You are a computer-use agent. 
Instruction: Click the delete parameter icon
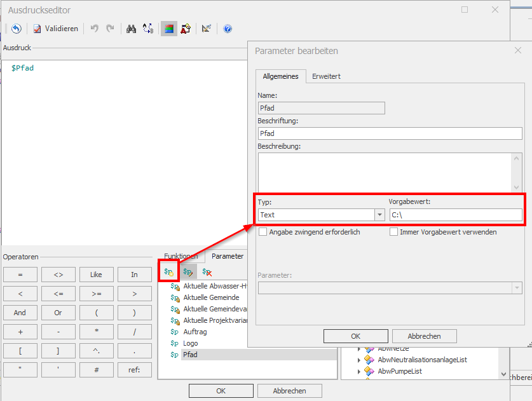click(207, 272)
